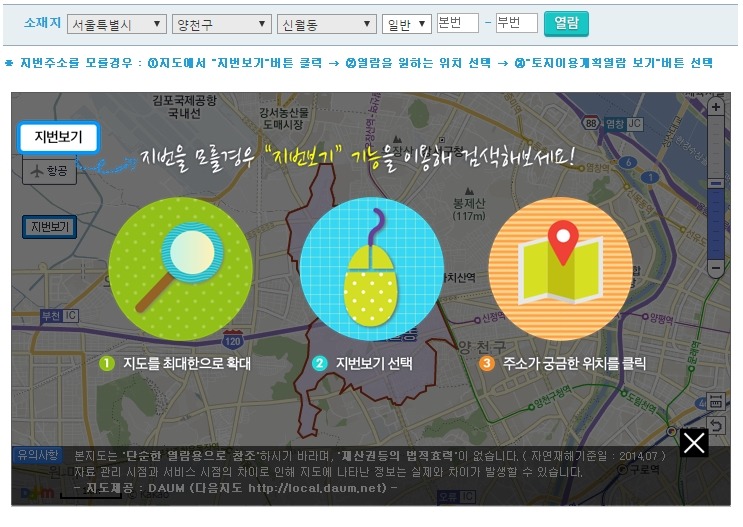This screenshot has width=743, height=527.
Task: Open the 양천구 district dropdown
Action: 222,24
